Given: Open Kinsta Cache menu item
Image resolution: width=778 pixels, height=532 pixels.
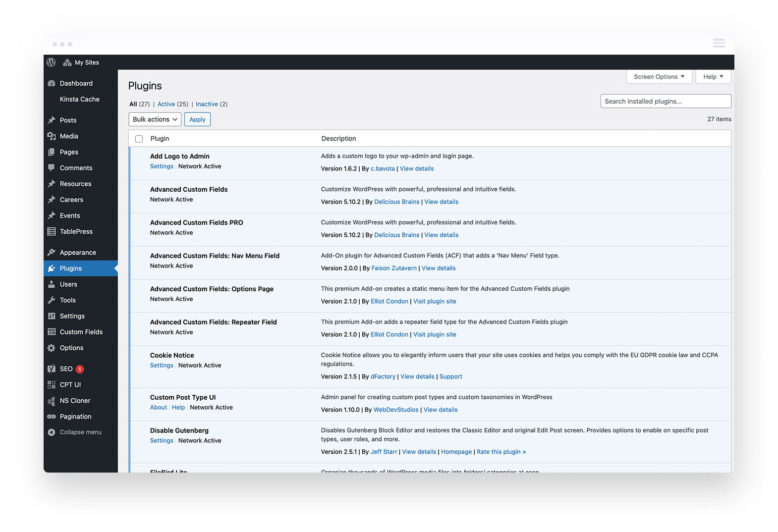Looking at the screenshot, I should tap(80, 99).
